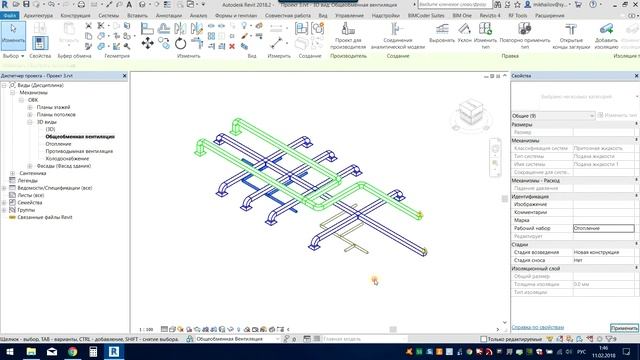Click the favorites star icon in title bar
The image size is (640, 360).
click(x=517, y=4)
